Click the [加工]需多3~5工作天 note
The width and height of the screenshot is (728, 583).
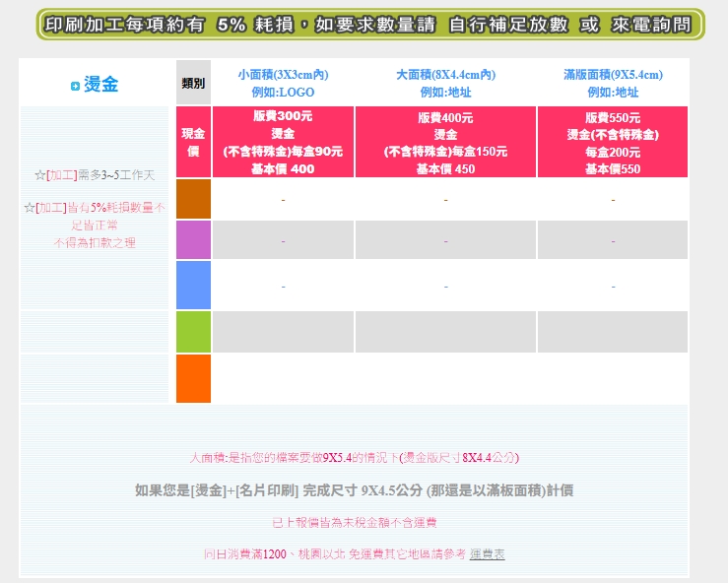[x=95, y=175]
